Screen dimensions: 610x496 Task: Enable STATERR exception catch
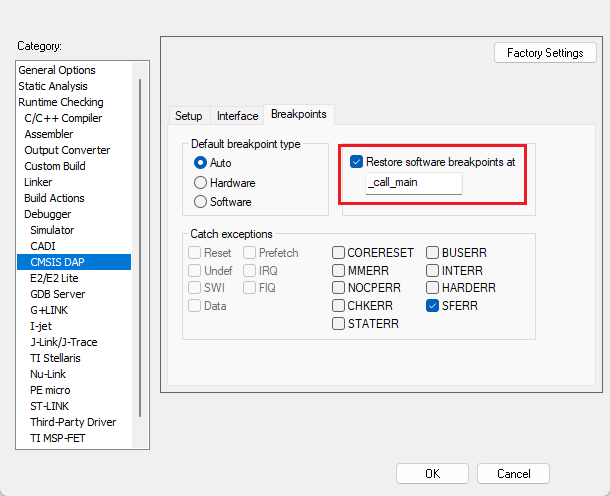tap(338, 323)
